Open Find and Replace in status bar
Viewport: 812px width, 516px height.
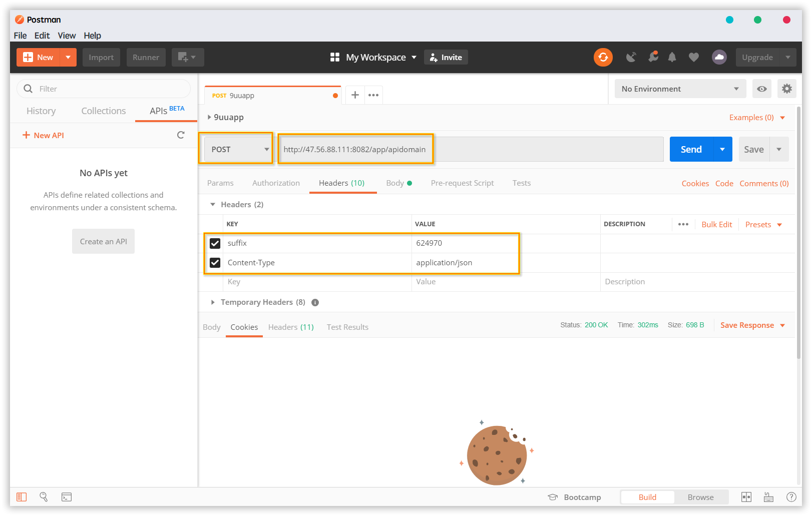point(44,497)
